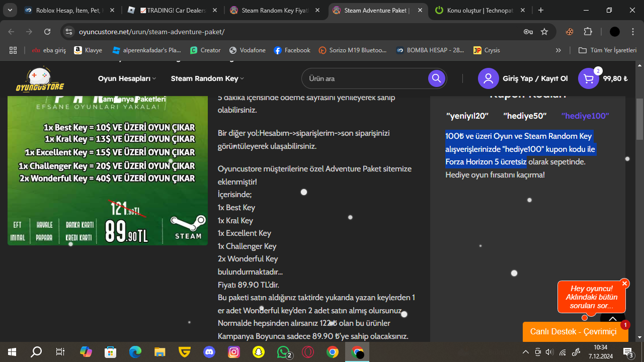Viewport: 644px width, 362px height.
Task: Bookmark this page with the star icon
Action: tap(544, 32)
